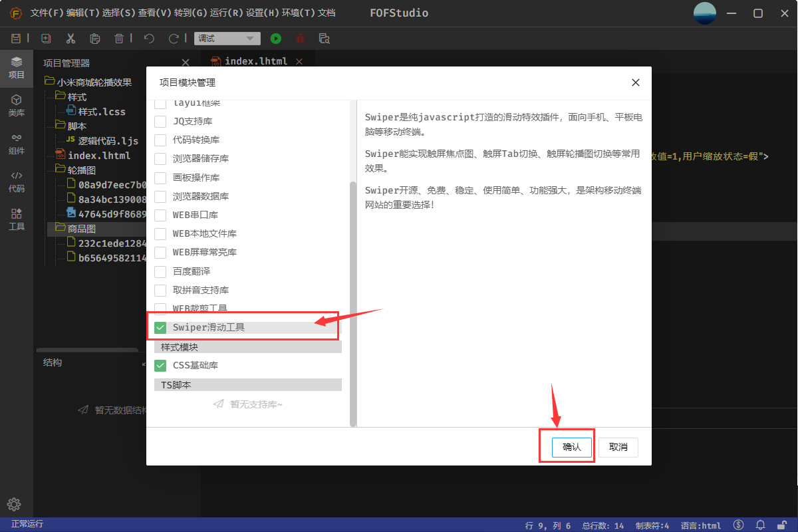This screenshot has height=532, width=798.
Task: Open the 设置(H) menu
Action: 263,13
